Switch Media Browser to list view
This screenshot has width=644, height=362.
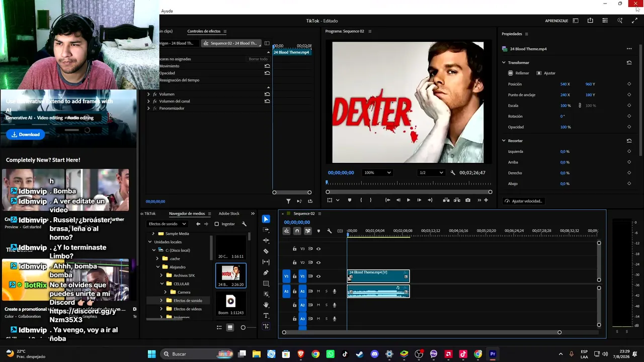219,327
